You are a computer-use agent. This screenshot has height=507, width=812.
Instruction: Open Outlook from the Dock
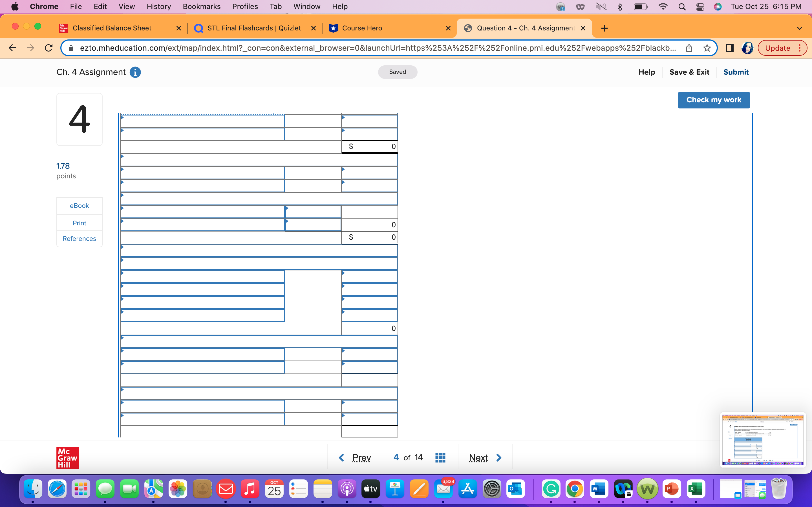(515, 489)
